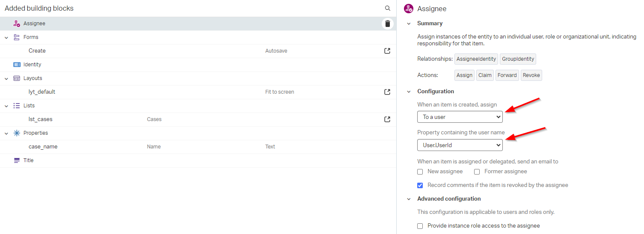Open the 'To a user' assignment dropdown
Screen dimensions: 644x234
point(460,117)
